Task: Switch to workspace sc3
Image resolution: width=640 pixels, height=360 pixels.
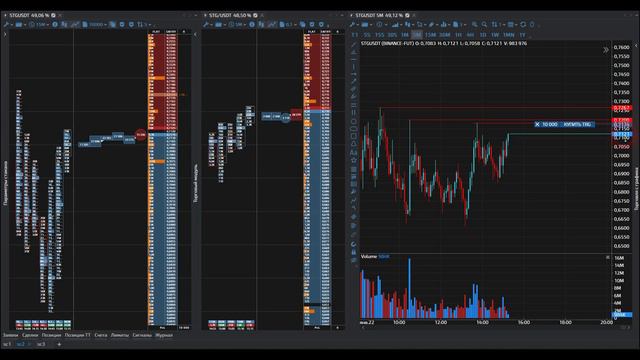Action: [x=40, y=344]
